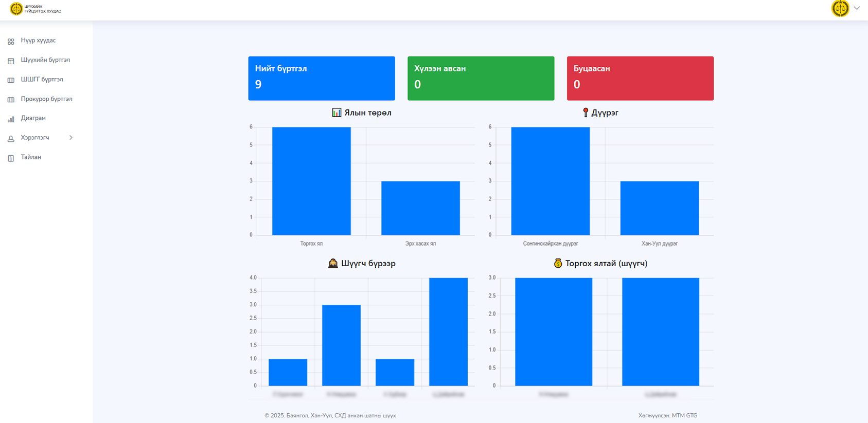Open the profile dropdown arrow
The width and height of the screenshot is (868, 423).
(857, 8)
